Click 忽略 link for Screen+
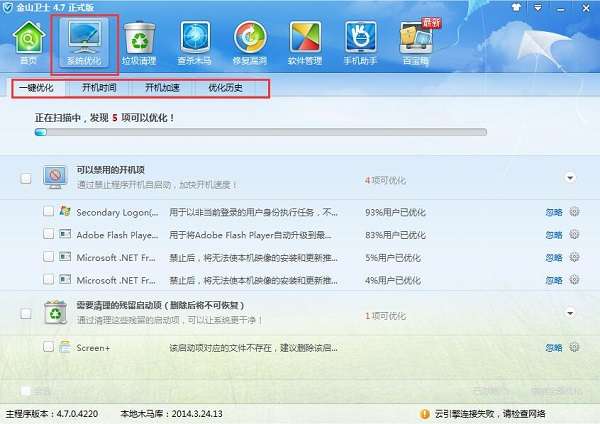The width and height of the screenshot is (600, 424). click(x=554, y=348)
